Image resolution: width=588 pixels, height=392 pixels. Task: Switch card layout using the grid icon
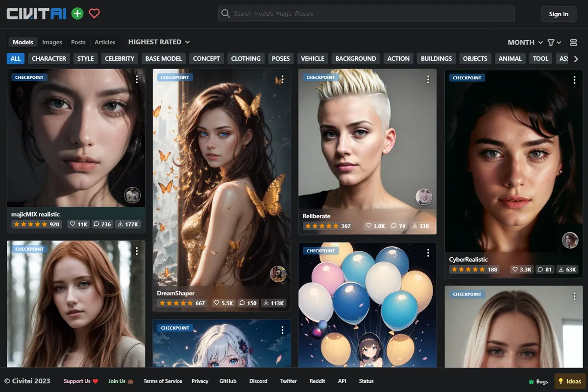[x=573, y=42]
